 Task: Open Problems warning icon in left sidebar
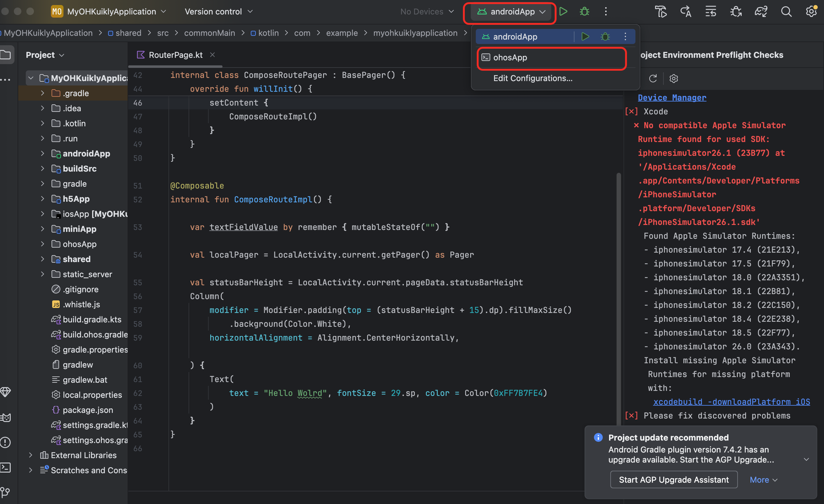pos(6,442)
